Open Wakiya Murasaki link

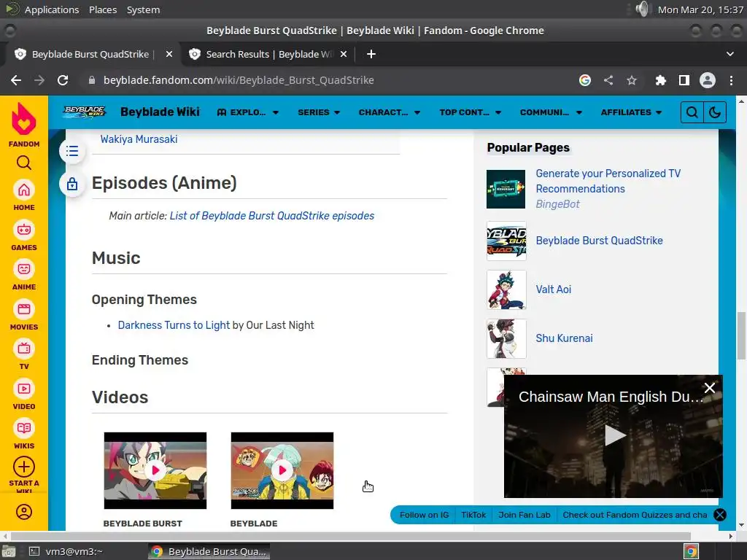[139, 139]
